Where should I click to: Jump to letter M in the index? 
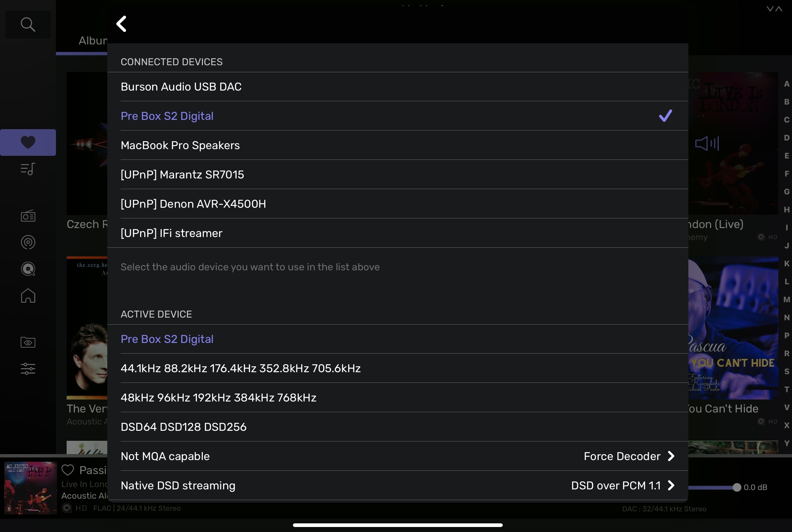click(x=787, y=300)
